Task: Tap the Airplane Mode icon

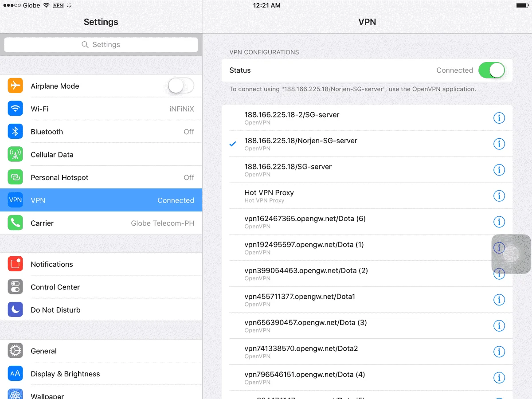Action: click(x=16, y=86)
